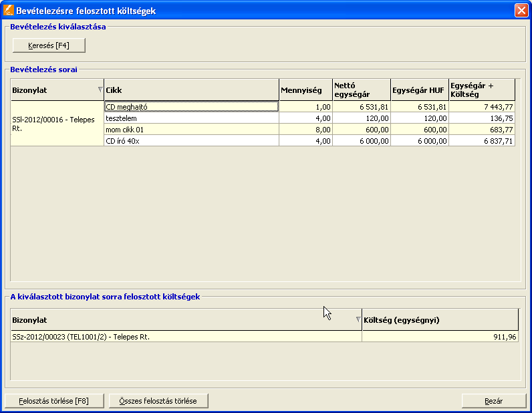The height and width of the screenshot is (413, 532).
Task: Click the 7 443,77 cell
Action: pyautogui.click(x=482, y=107)
